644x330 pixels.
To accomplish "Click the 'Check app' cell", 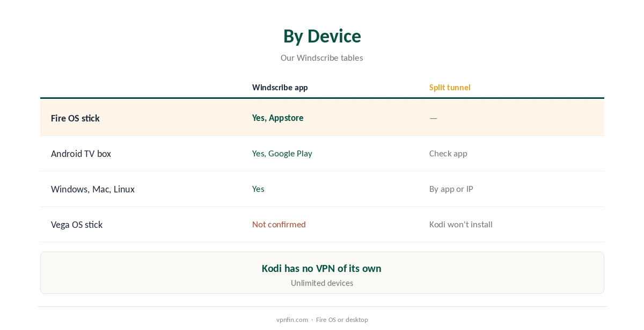I will [448, 153].
